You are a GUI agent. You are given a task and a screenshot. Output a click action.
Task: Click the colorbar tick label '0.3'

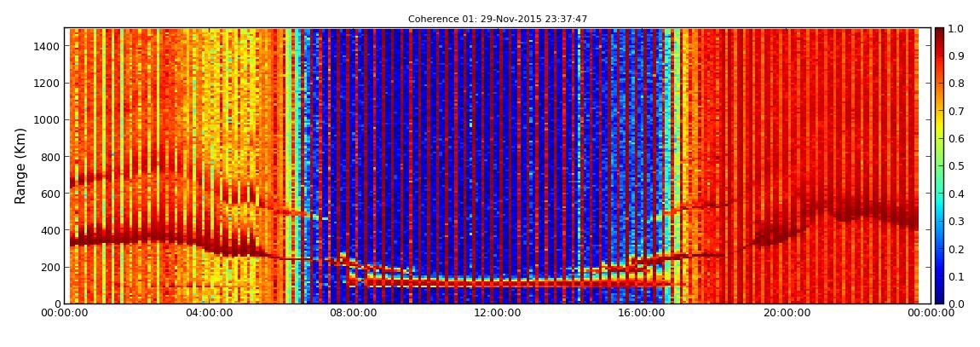pos(956,222)
